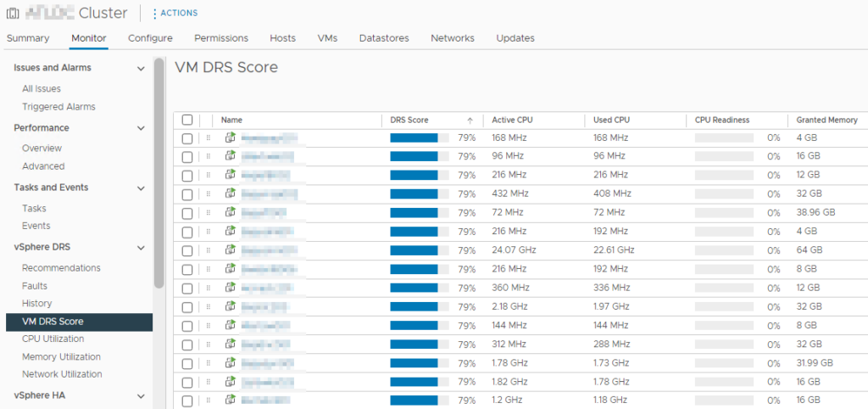Click the sidebar vertical scrollbar
This screenshot has width=868, height=409.
tap(159, 173)
